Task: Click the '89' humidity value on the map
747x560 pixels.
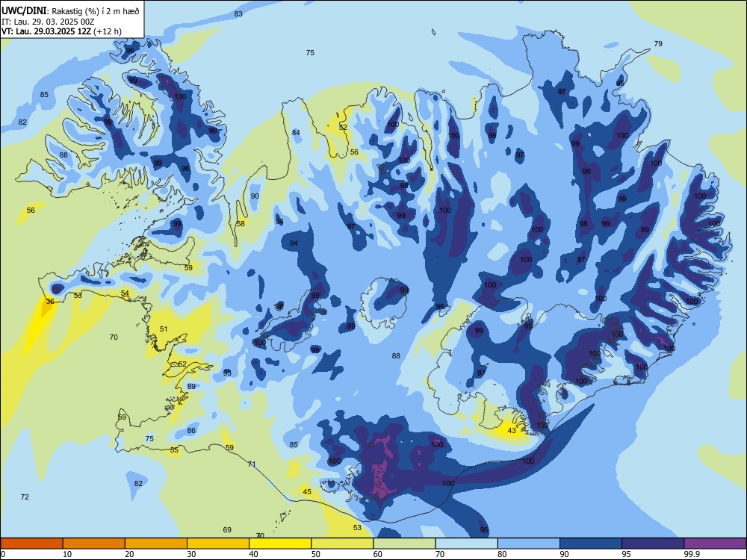Action: coord(191,386)
